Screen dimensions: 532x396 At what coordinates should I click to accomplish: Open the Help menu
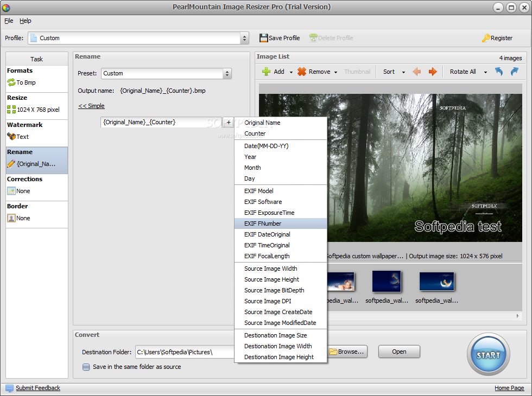(x=25, y=21)
